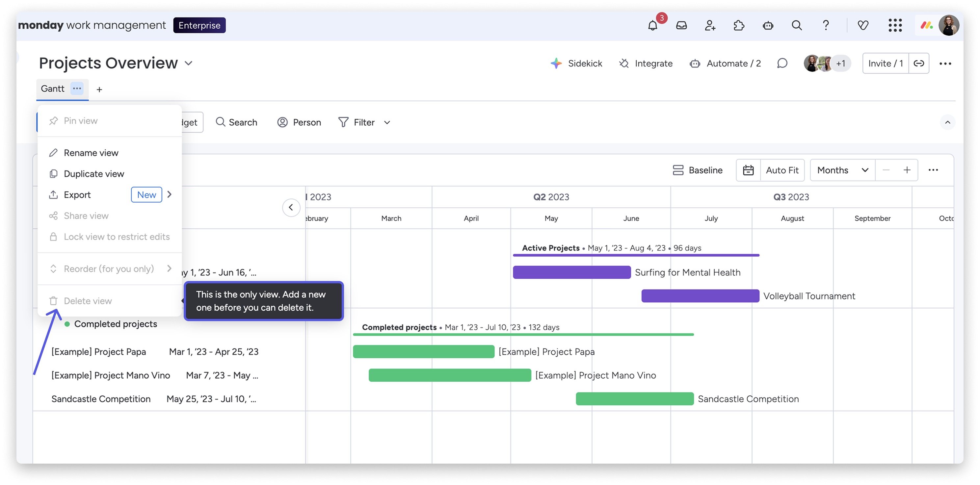
Task: Click the Surfing for Mental Health bar
Action: coord(571,272)
